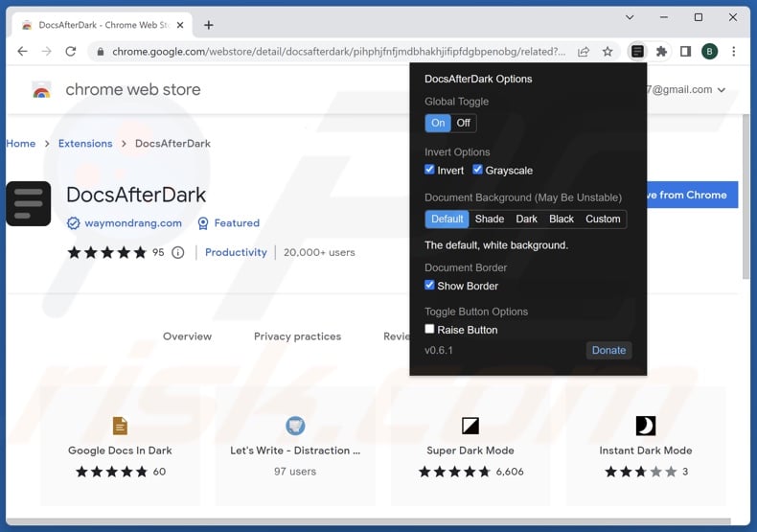Open a new tab with the plus button
The image size is (757, 532).
pyautogui.click(x=209, y=25)
